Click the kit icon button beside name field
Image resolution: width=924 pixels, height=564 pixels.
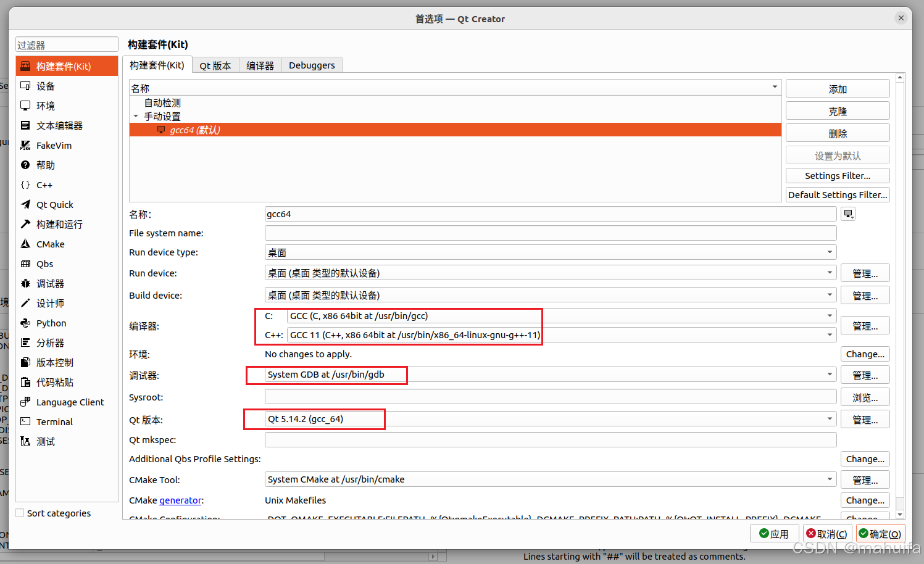point(849,214)
